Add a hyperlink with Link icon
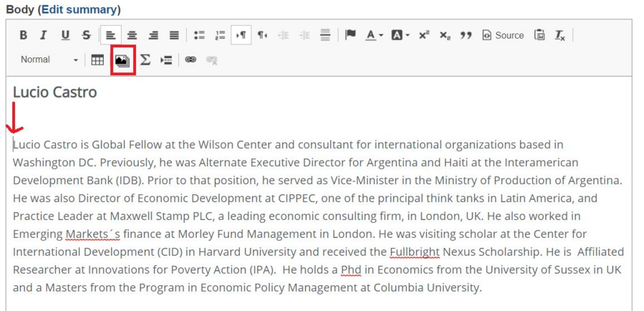Viewport: 644px width, 311px height. tap(190, 60)
